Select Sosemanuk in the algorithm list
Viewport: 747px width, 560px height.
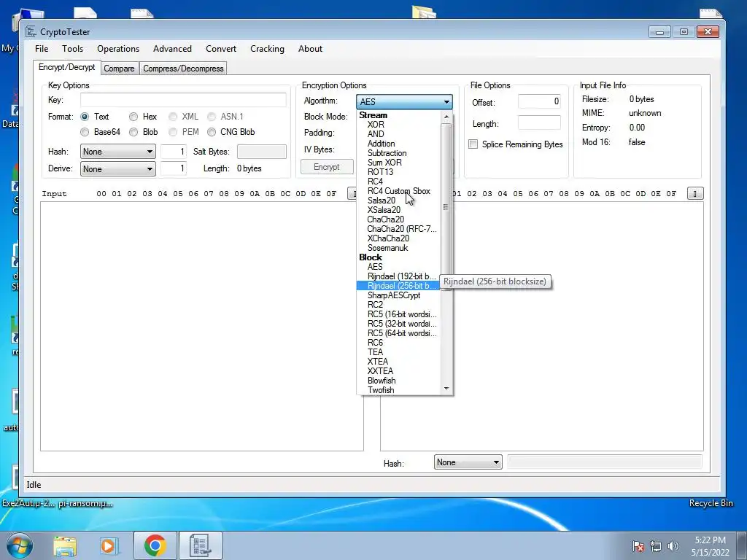pyautogui.click(x=387, y=248)
